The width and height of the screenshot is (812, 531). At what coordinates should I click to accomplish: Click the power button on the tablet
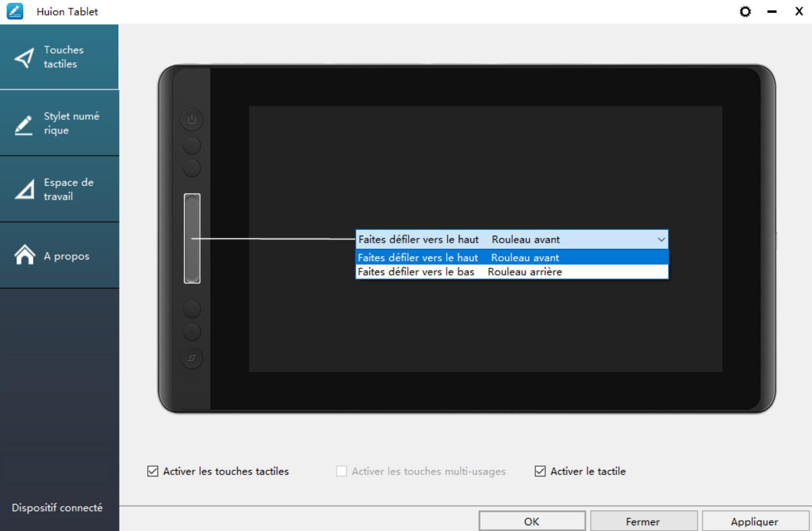click(192, 120)
